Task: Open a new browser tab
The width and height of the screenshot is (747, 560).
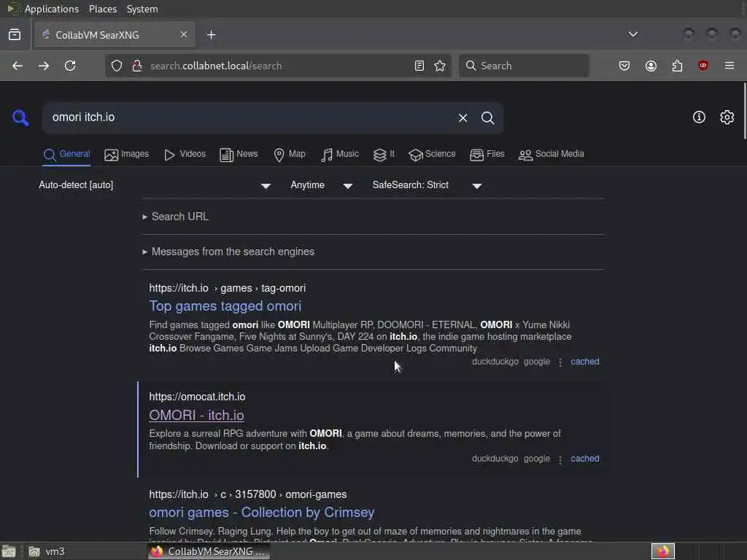Action: point(212,35)
